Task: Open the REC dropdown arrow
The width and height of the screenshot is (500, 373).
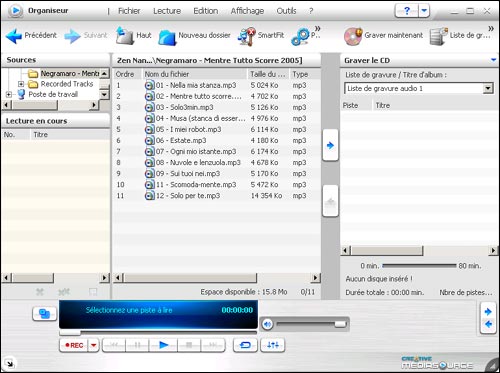Action: tap(94, 345)
